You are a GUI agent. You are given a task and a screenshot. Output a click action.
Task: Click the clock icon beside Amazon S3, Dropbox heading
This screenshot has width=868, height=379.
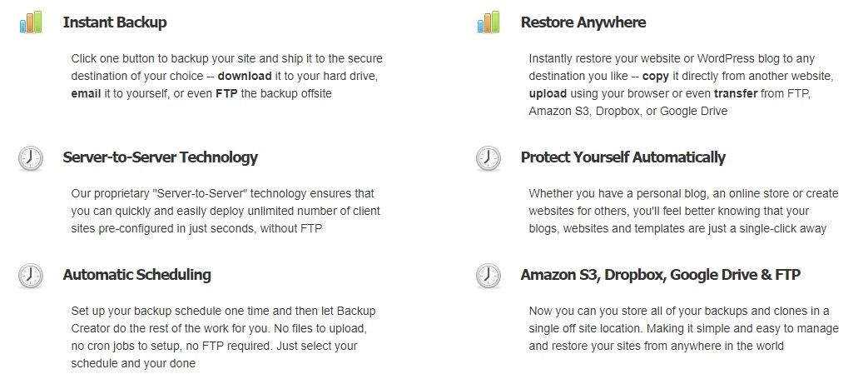pyautogui.click(x=488, y=276)
